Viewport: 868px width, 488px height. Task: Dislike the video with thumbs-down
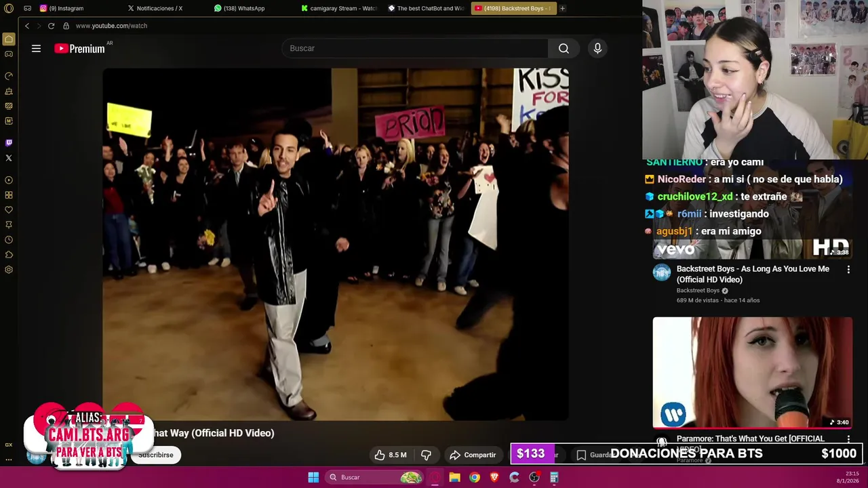[x=427, y=455]
